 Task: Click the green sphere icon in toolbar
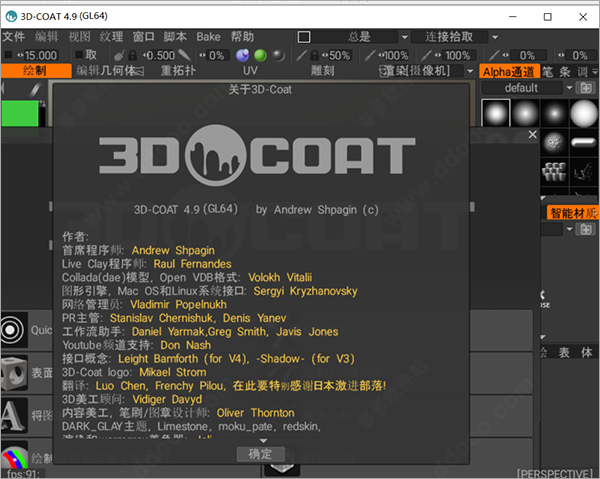click(x=260, y=55)
